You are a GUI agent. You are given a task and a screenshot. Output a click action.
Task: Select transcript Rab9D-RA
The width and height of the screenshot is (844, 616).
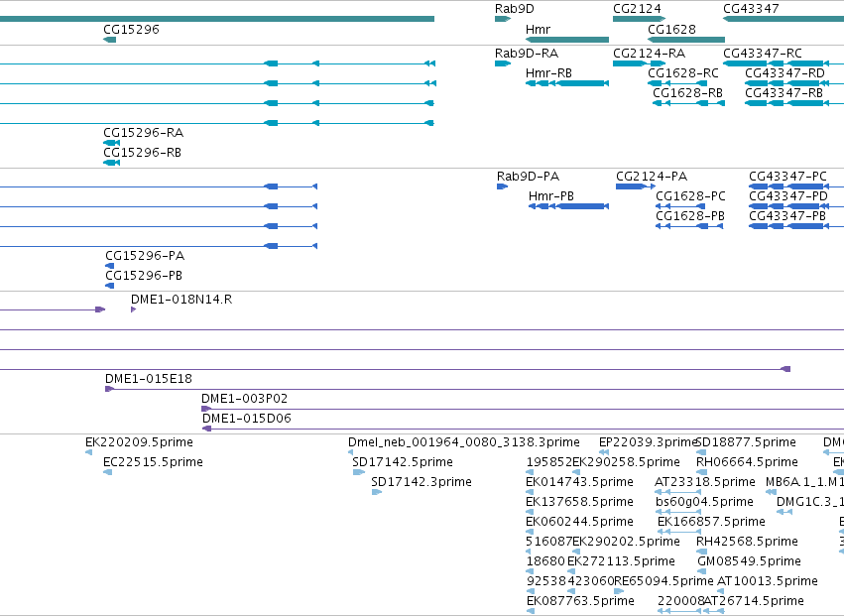pyautogui.click(x=527, y=54)
